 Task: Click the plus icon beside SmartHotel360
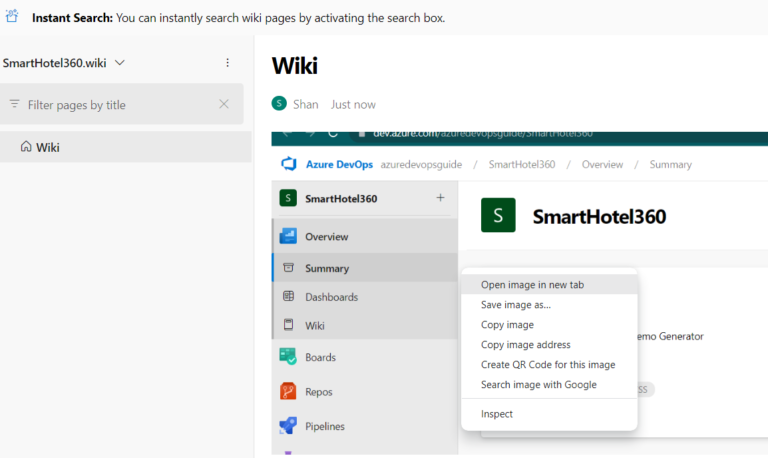pos(440,198)
